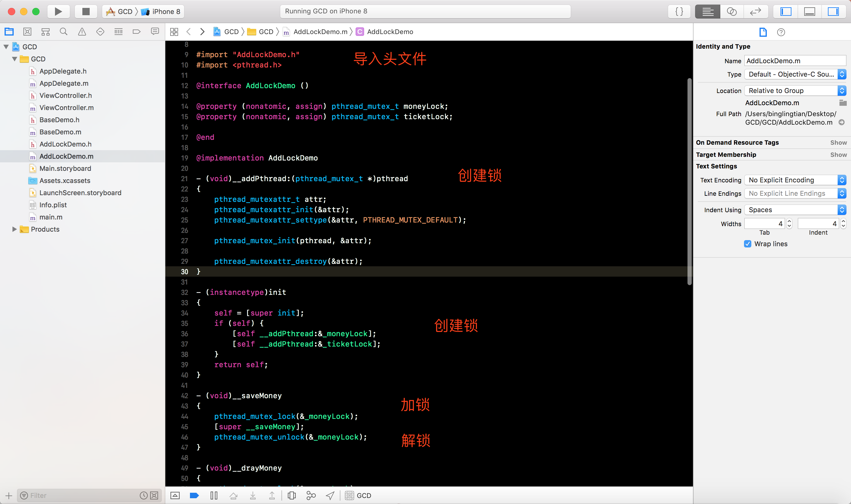
Task: Switch to Version editor mode
Action: pyautogui.click(x=756, y=12)
